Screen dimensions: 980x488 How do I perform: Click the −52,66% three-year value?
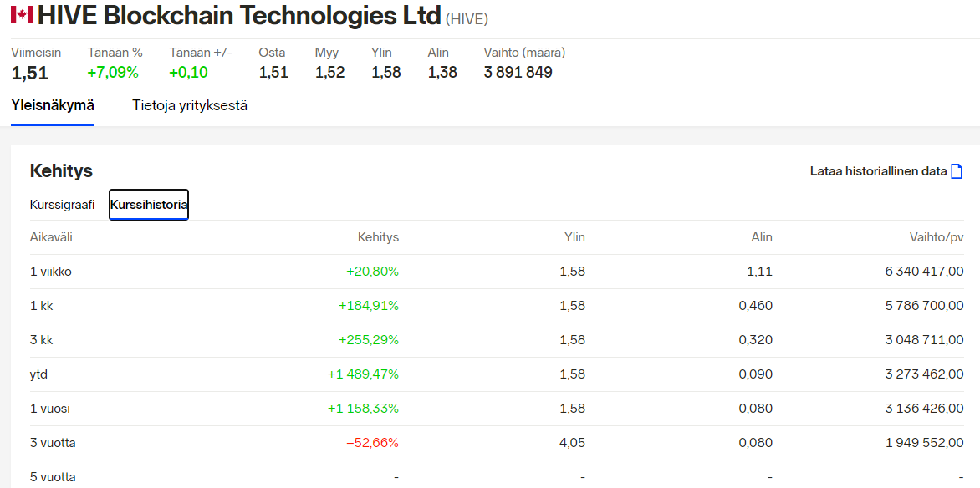pos(372,443)
